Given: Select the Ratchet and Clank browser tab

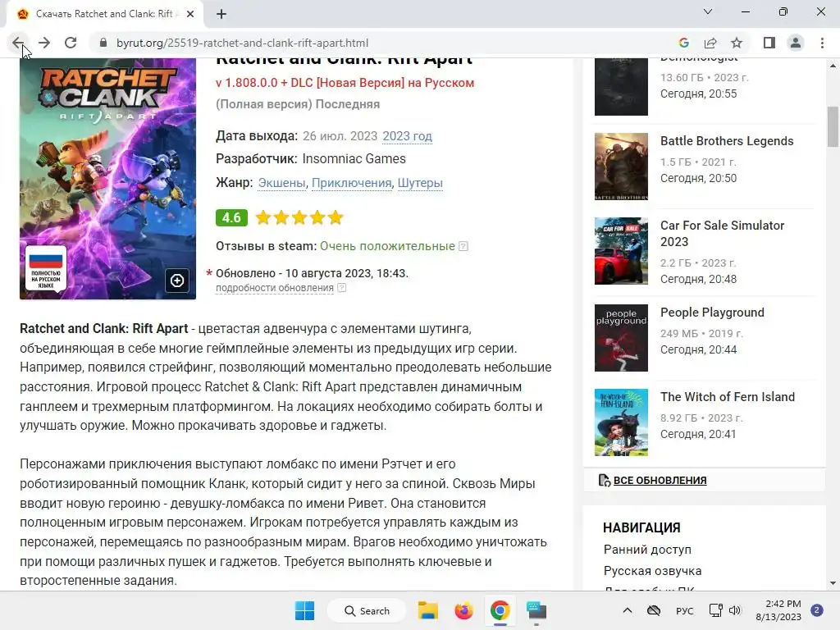Looking at the screenshot, I should tap(104, 15).
